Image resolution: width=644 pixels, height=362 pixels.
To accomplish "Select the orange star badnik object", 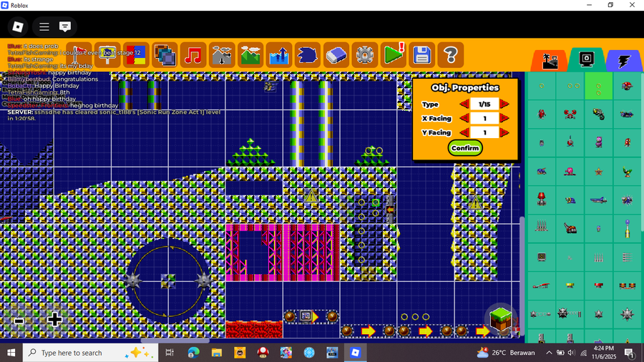I will tap(598, 172).
